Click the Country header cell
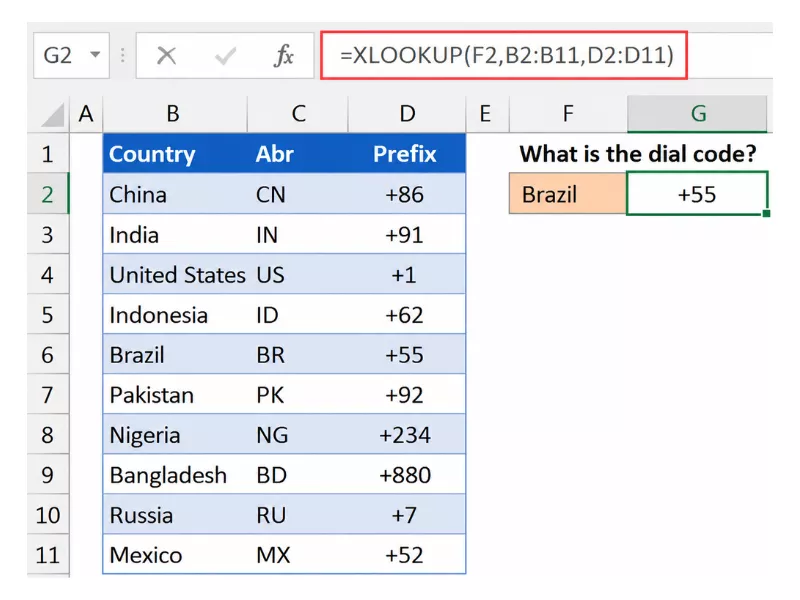800x600 pixels. [175, 154]
